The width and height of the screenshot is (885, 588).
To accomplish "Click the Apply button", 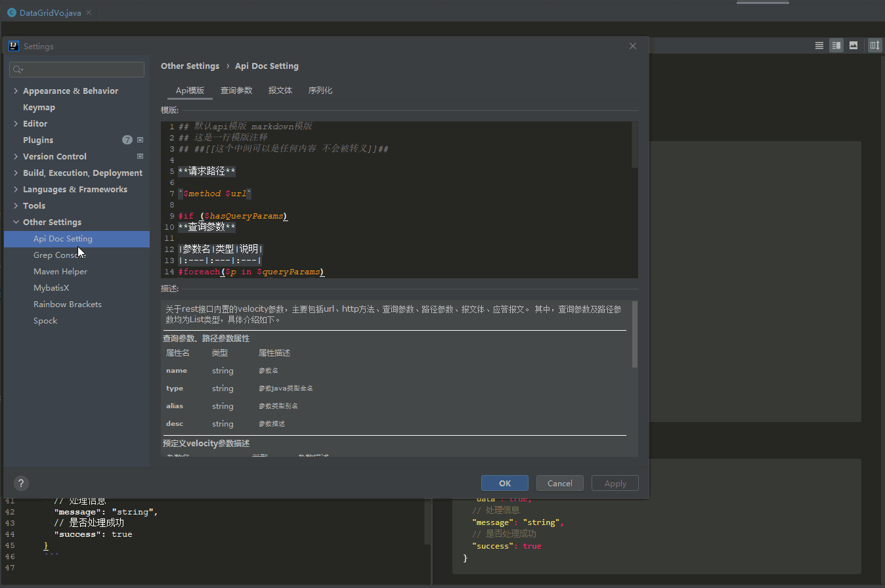I will [x=615, y=483].
